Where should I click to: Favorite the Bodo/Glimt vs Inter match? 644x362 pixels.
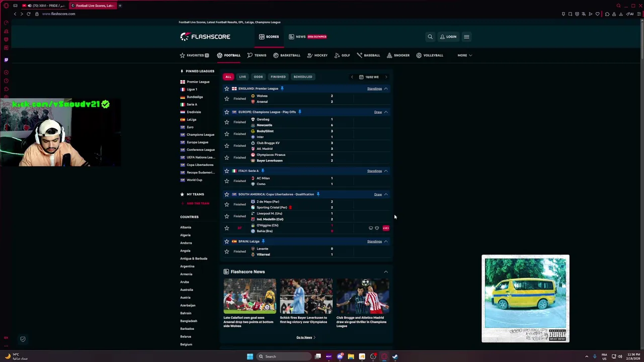click(x=226, y=134)
